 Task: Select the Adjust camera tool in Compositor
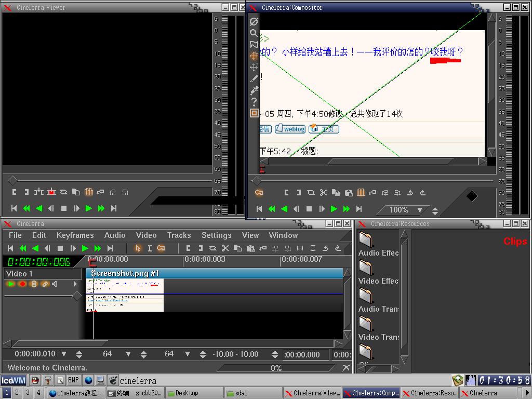click(x=254, y=56)
